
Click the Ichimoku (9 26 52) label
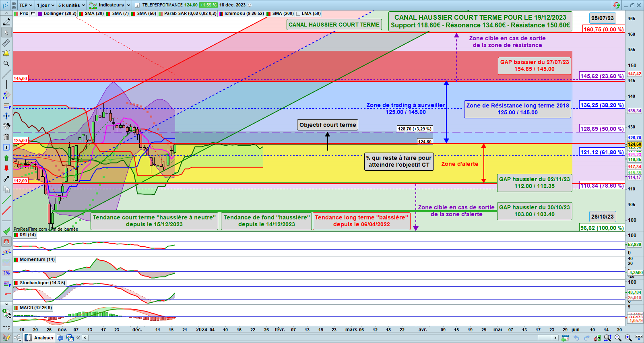click(242, 14)
